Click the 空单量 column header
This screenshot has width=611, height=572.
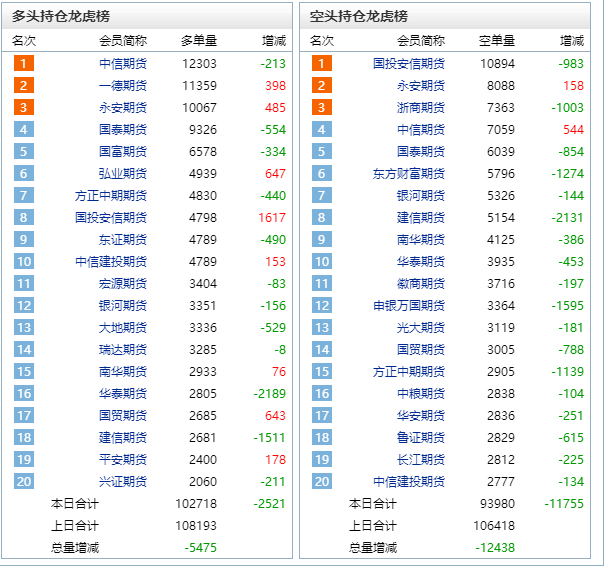[497, 41]
